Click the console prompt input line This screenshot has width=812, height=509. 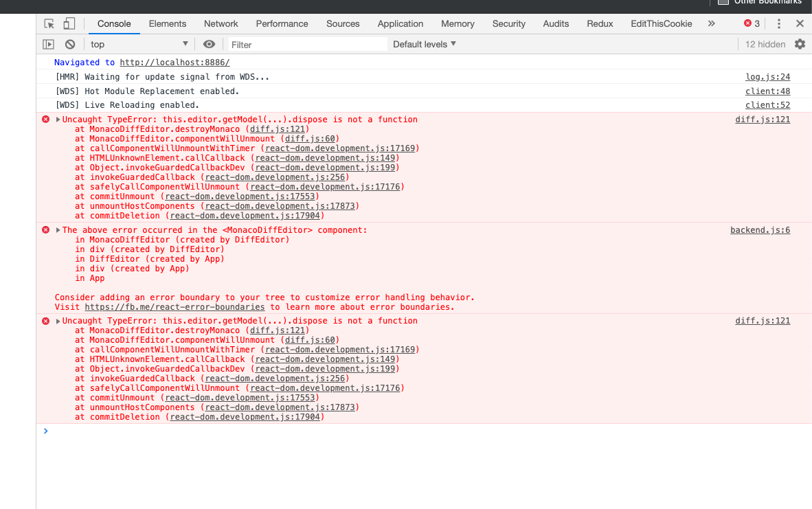[x=425, y=431]
